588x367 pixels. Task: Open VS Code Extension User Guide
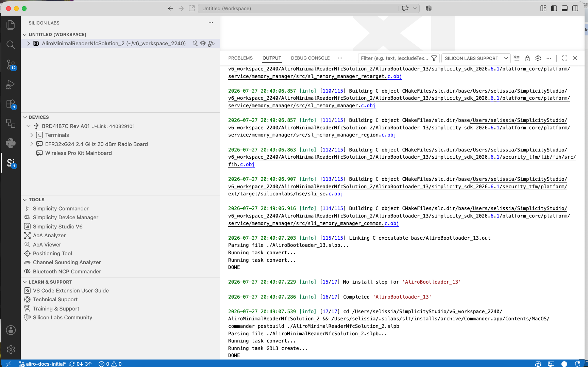(x=71, y=291)
